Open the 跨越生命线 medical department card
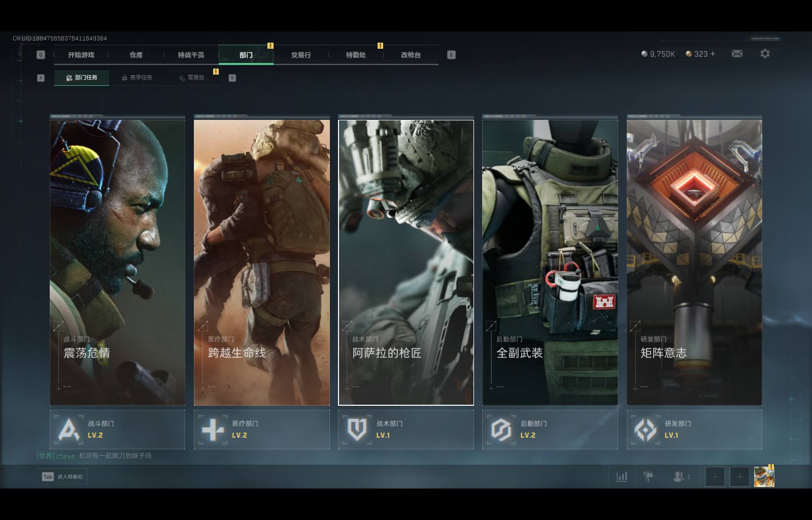 262,262
